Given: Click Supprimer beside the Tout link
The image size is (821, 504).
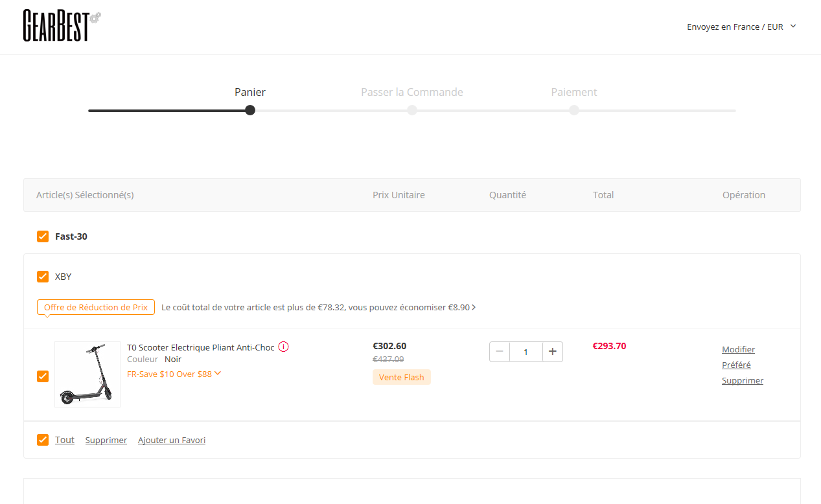Looking at the screenshot, I should point(106,441).
